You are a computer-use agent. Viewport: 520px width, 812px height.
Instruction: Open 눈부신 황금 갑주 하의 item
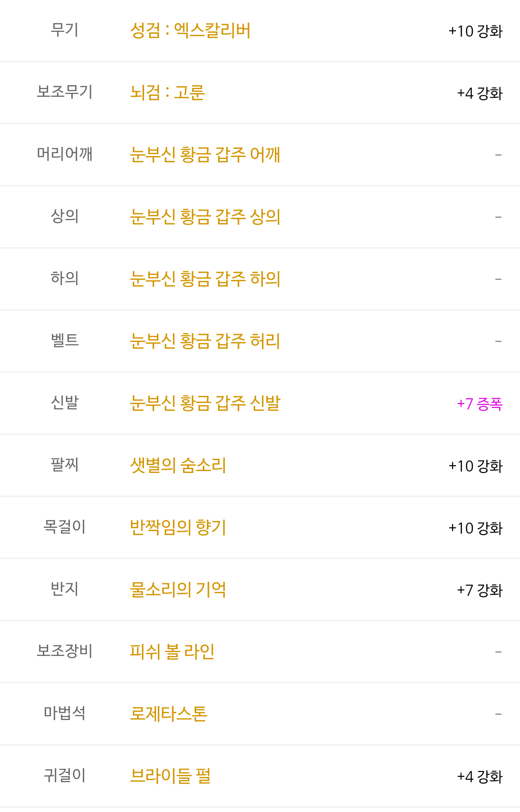coord(205,279)
